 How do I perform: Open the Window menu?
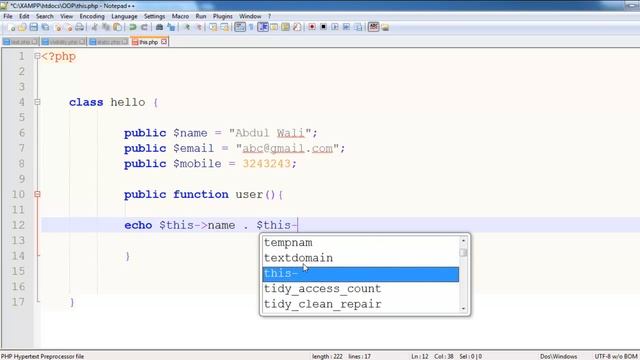point(250,16)
